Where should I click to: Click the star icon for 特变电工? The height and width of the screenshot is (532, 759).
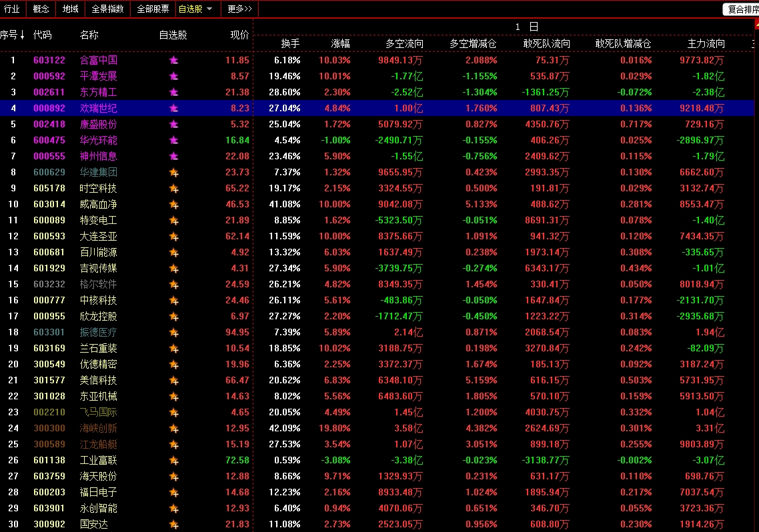173,221
